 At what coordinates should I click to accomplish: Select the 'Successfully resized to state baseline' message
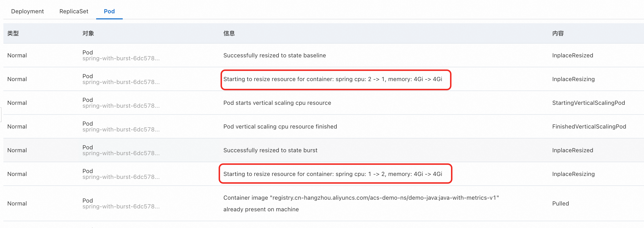coord(274,55)
